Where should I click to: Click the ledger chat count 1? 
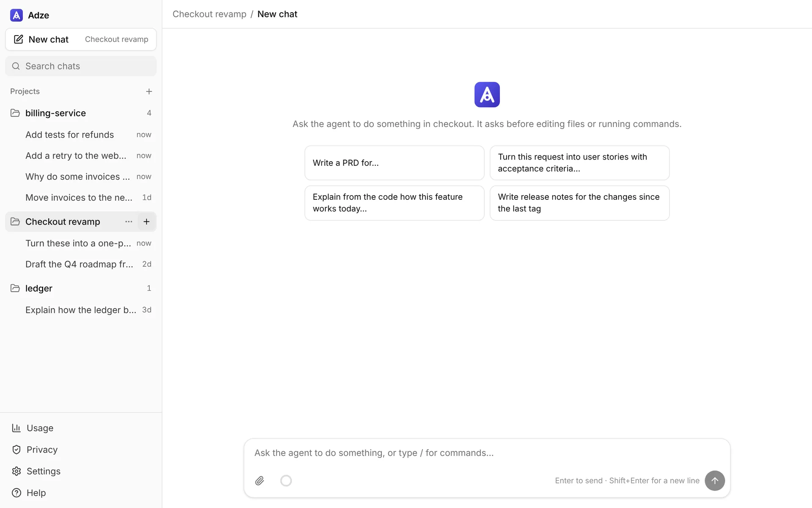[149, 288]
